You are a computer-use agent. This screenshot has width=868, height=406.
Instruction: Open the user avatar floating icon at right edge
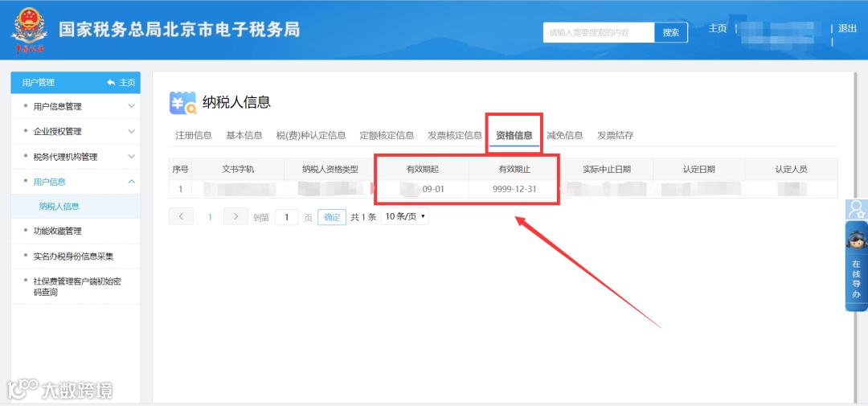857,209
